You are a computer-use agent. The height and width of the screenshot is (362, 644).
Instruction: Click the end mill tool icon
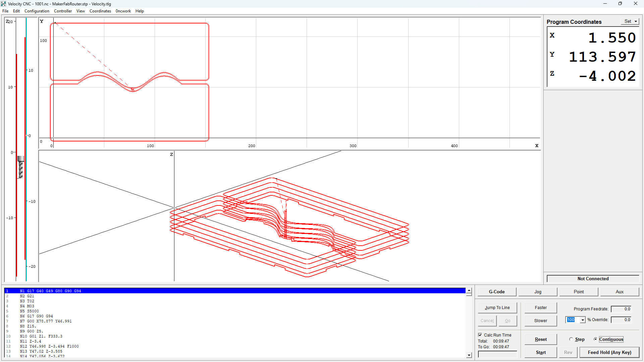tap(21, 167)
